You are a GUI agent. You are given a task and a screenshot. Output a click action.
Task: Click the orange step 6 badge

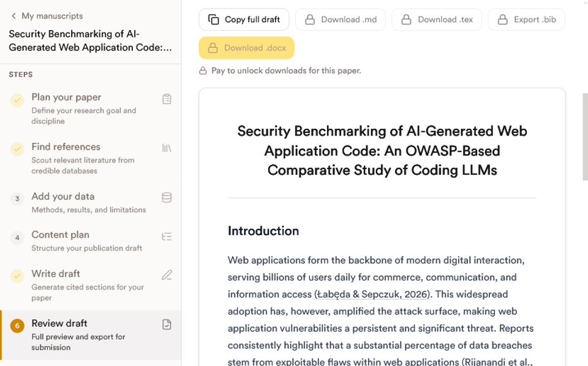17,326
